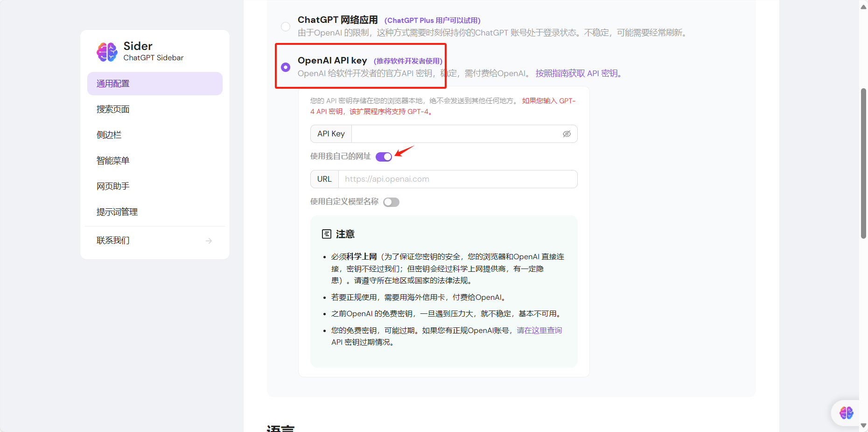Click the Sider brain logo icon
This screenshot has height=432, width=868.
coord(107,52)
